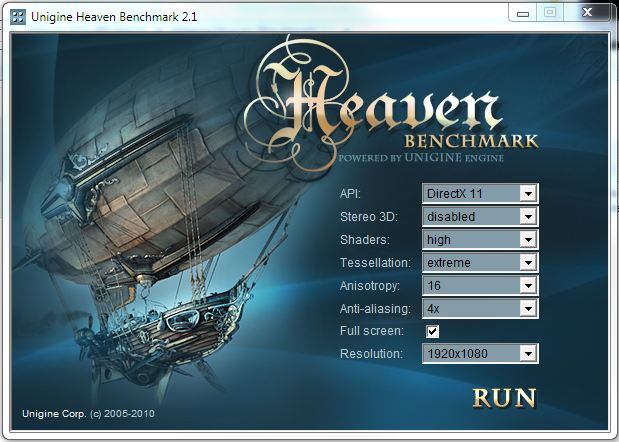Click the 'POWERED BY UNIGINE ENGINE' text
Viewport: 619px width, 442px height.
click(x=421, y=157)
